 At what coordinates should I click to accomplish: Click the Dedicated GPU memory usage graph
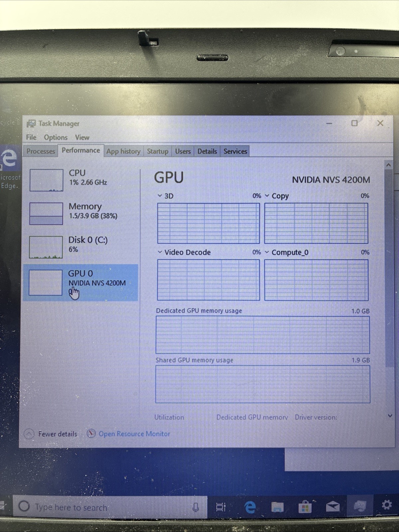click(263, 335)
